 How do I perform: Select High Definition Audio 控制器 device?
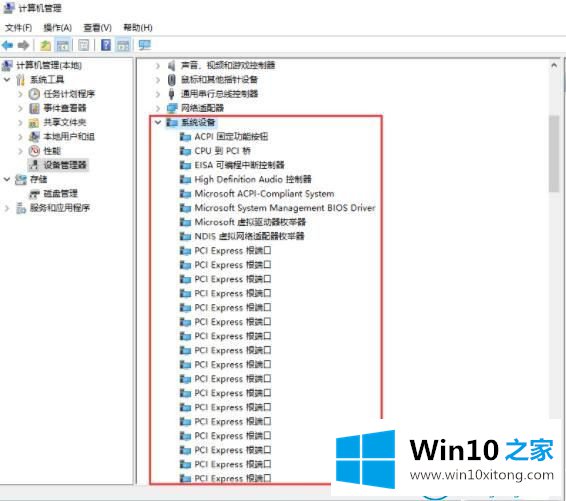tap(253, 179)
